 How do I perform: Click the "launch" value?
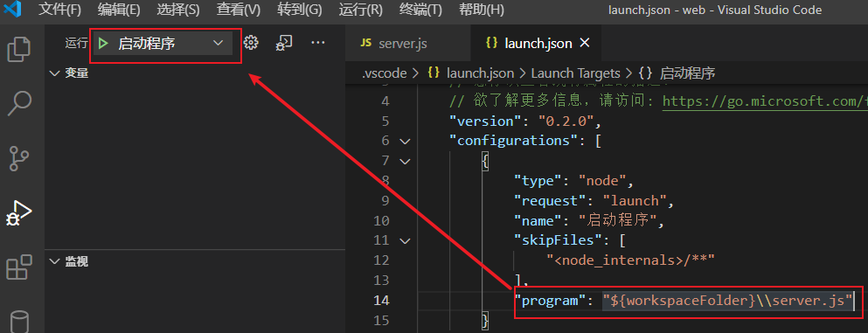(x=635, y=200)
